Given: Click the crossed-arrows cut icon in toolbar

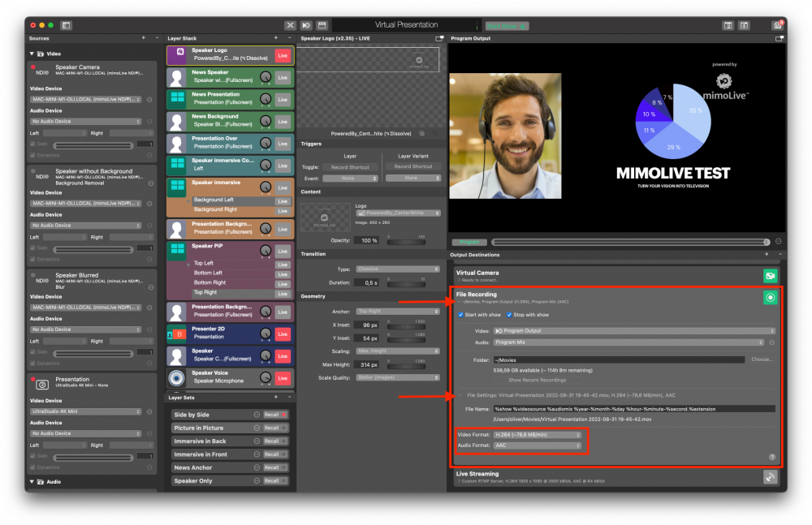Looking at the screenshot, I should pos(290,25).
